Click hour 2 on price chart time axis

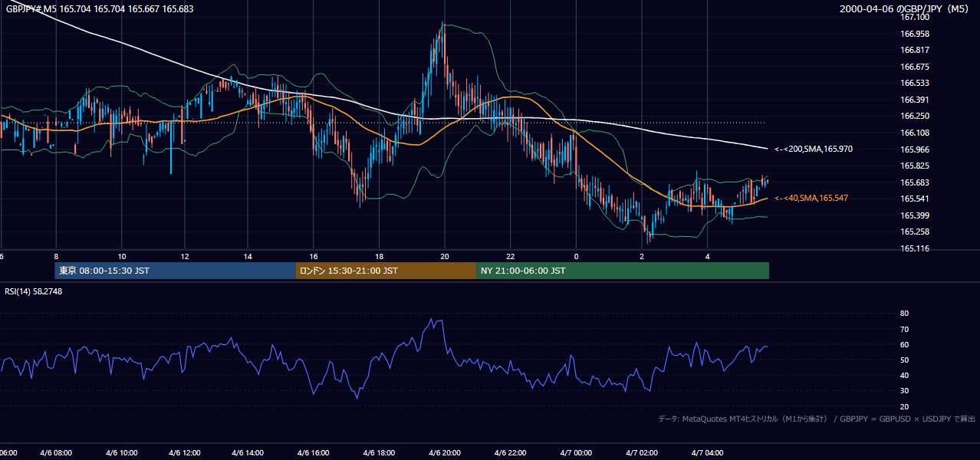pos(642,256)
